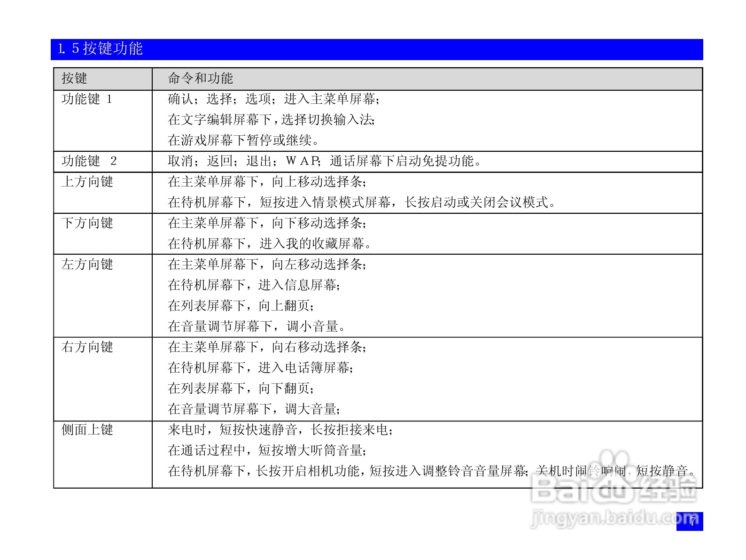Click the line '在列表屏幕下，向上翻页'
Image resolution: width=746 pixels, height=560 pixels.
241,306
